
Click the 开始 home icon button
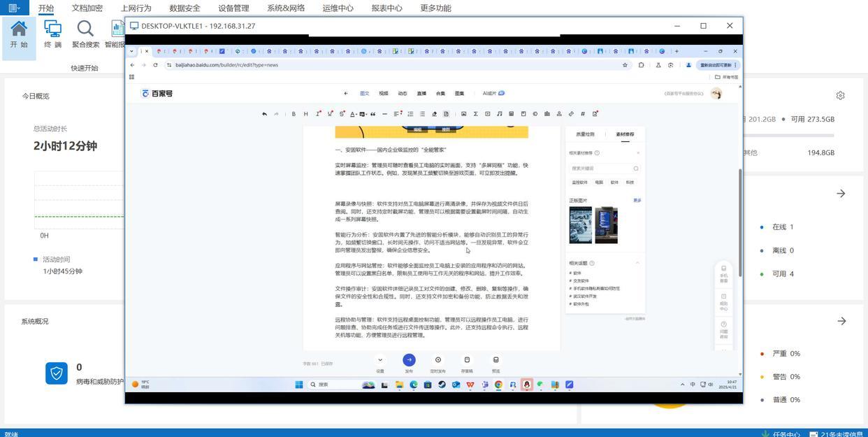tap(19, 33)
